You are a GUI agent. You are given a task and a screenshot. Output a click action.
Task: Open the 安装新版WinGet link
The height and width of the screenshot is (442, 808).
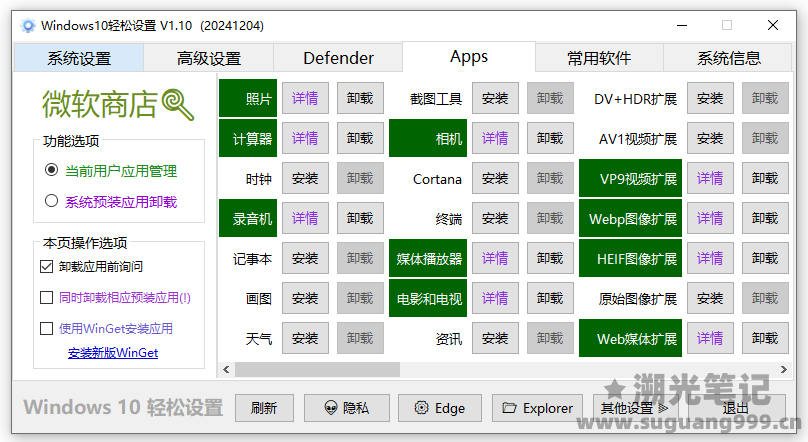(x=113, y=353)
